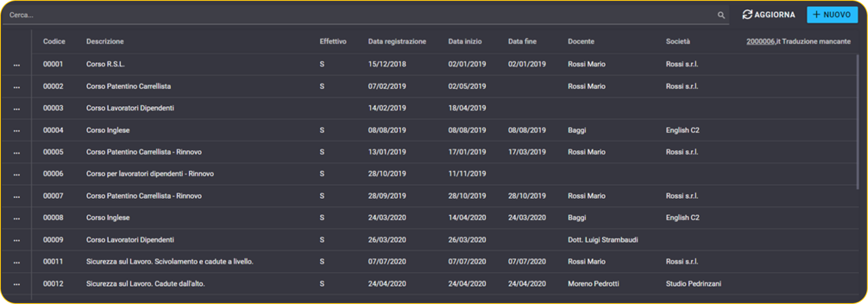This screenshot has height=304, width=868.
Task: Open the row menu for course 00011
Action: [x=17, y=262]
